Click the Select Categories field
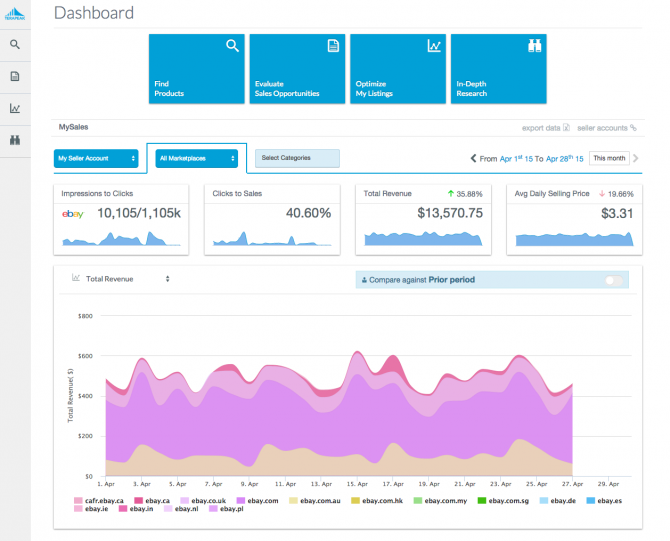Viewport: 670px width, 541px height. pyautogui.click(x=297, y=158)
